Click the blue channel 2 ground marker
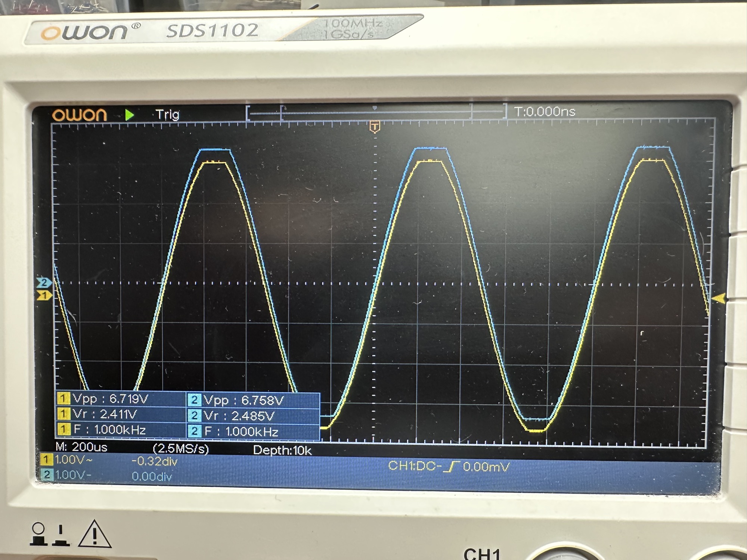The width and height of the screenshot is (747, 560). 44,282
